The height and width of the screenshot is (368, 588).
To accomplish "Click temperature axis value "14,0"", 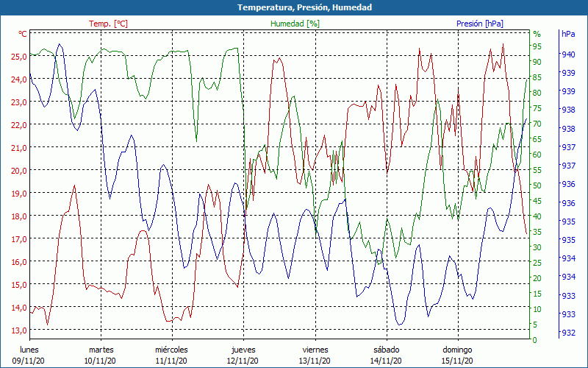I will tap(19, 308).
